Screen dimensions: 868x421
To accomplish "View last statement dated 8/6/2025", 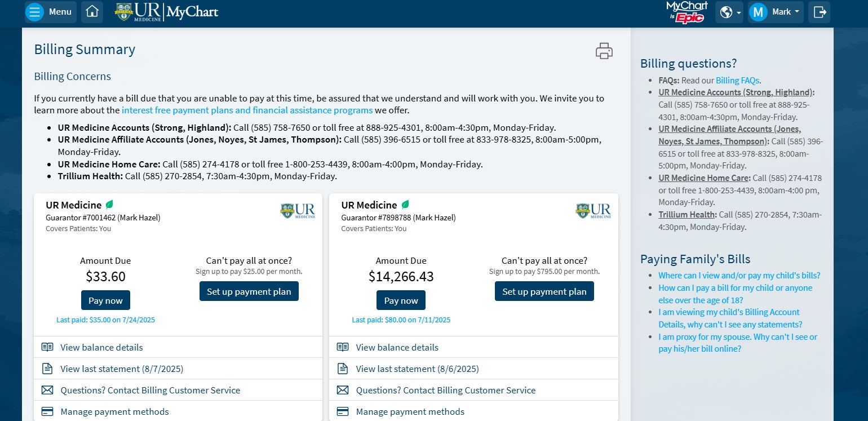I will (x=417, y=369).
